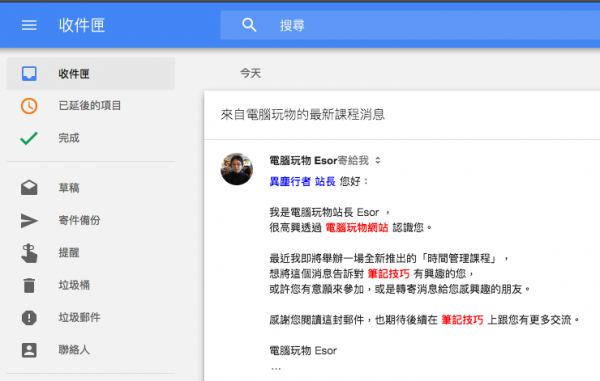Viewport: 600px width, 381px height.
Task: Click the reminder finger icon
Action: point(29,253)
